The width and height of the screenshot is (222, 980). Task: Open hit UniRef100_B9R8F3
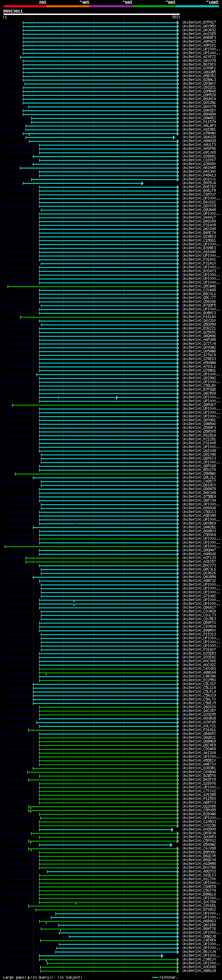pos(199,38)
